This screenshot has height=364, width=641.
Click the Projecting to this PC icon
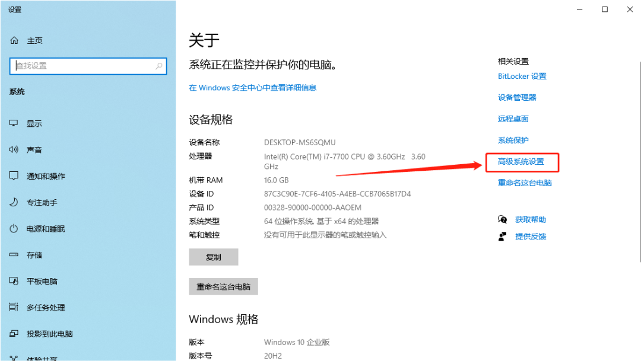14,334
